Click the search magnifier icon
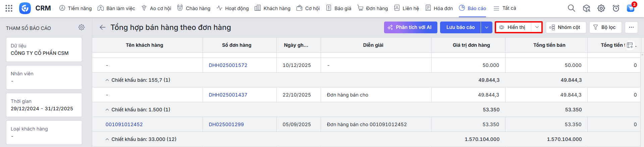 571,8
